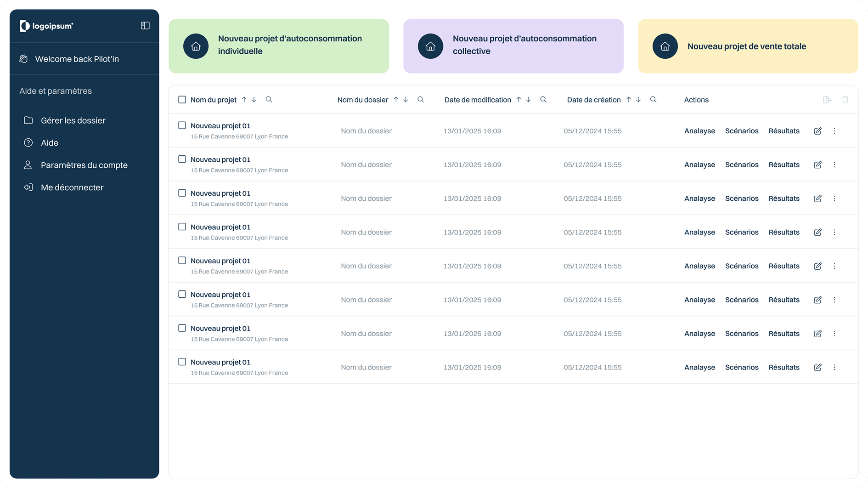Click the trash icon in the table header
868x488 pixels.
coord(845,100)
